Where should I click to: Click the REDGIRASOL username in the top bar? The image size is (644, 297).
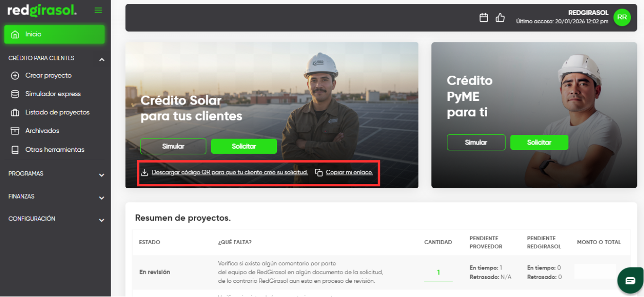[x=588, y=13]
